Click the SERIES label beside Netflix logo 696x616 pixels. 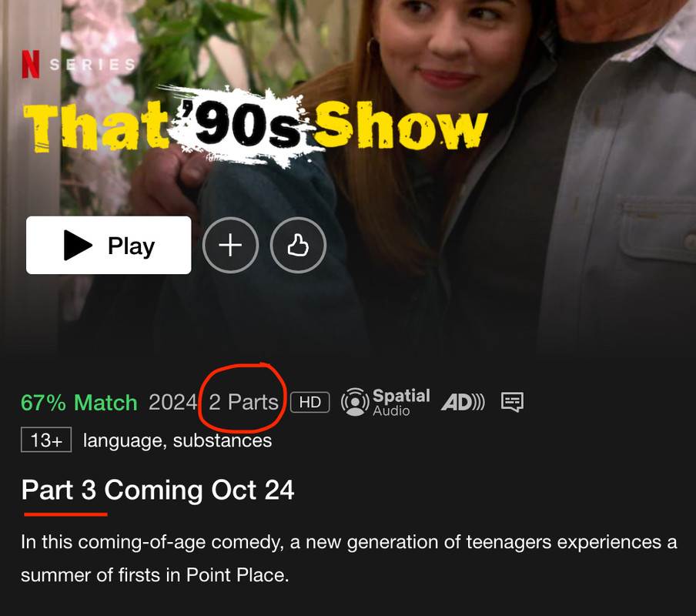click(92, 65)
